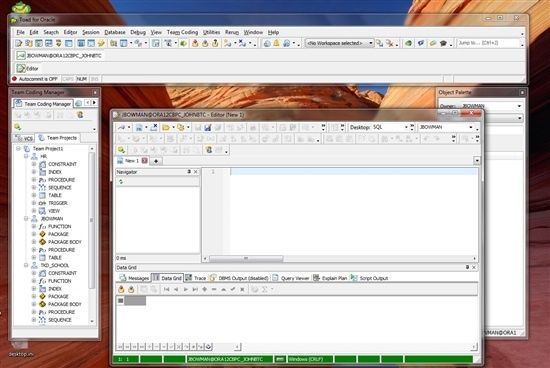This screenshot has height=368, width=550.
Task: Switch to the Explain Plan tab
Action: coord(330,278)
